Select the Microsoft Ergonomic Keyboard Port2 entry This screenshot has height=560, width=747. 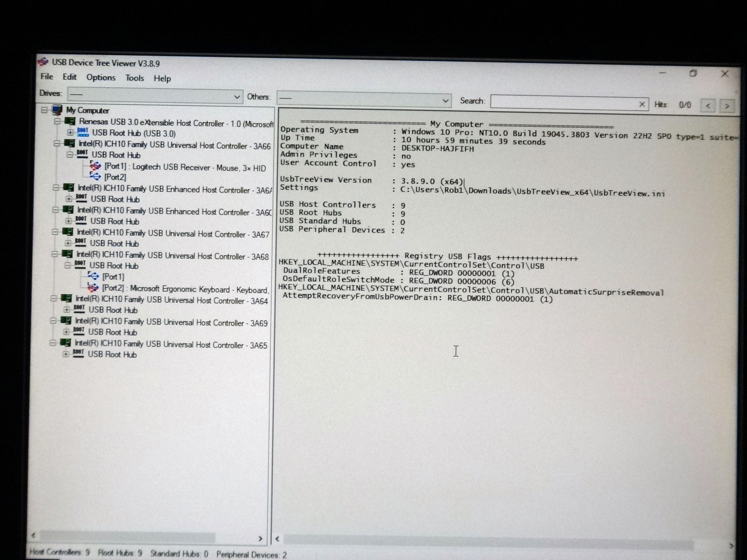(186, 289)
